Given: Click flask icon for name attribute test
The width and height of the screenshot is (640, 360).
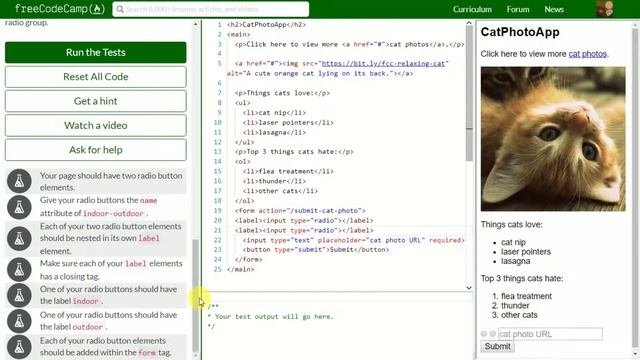Looking at the screenshot, I should [19, 207].
